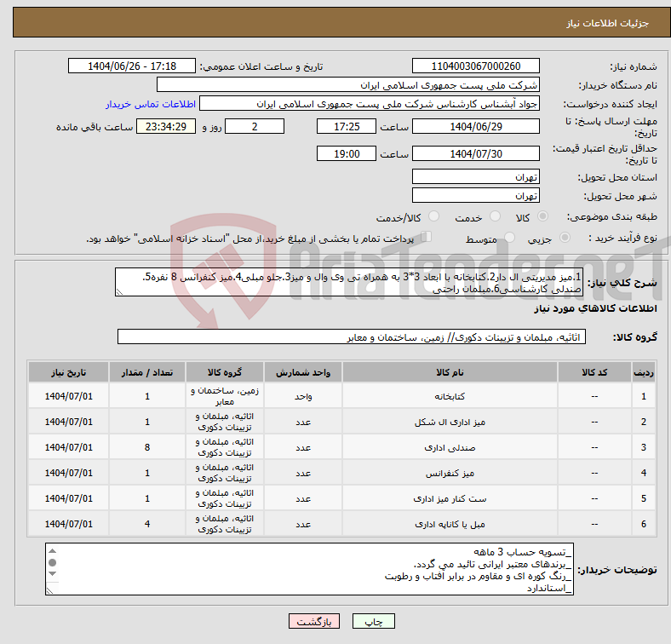
Task: Toggle the اسناد خزانه اسلامی payment checkbox
Action: point(427,237)
